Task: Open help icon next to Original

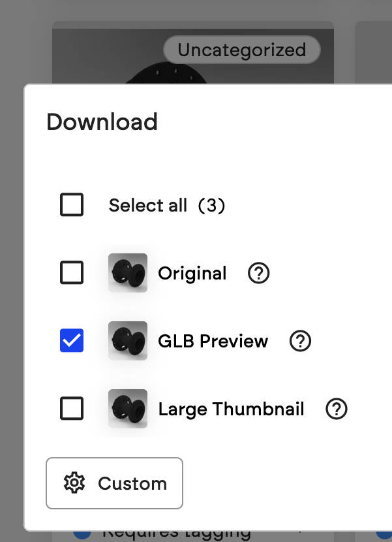Action: pyautogui.click(x=259, y=273)
